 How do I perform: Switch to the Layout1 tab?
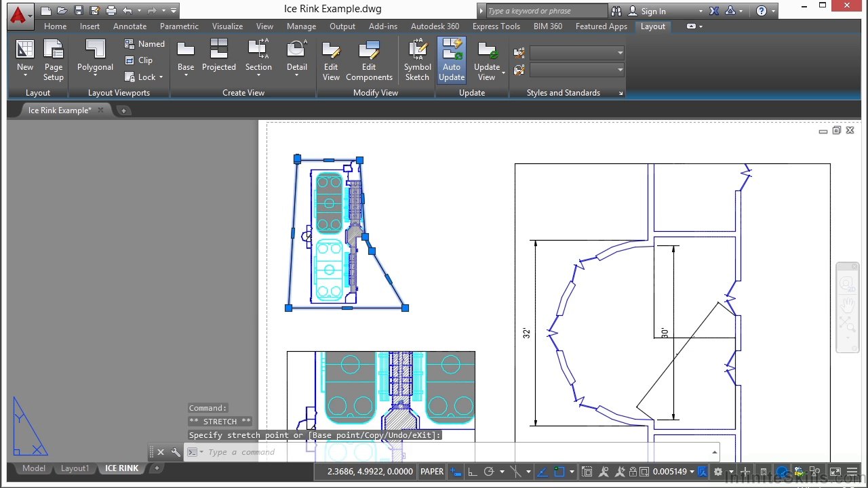[75, 468]
